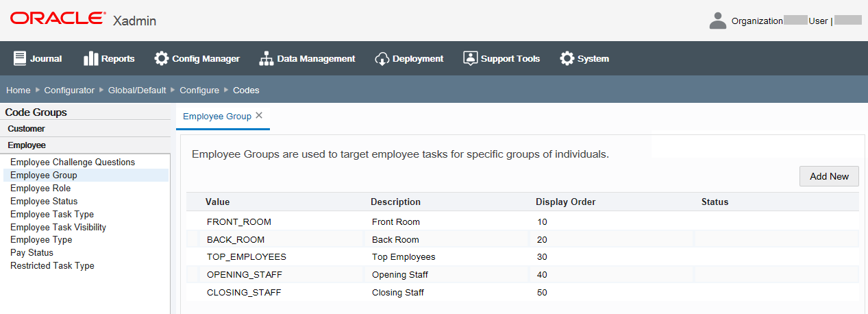
Task: Select Employee Role in code list
Action: click(40, 188)
